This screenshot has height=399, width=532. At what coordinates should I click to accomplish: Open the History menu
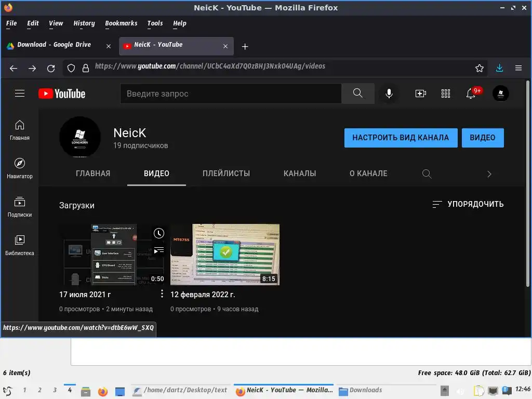pos(84,23)
